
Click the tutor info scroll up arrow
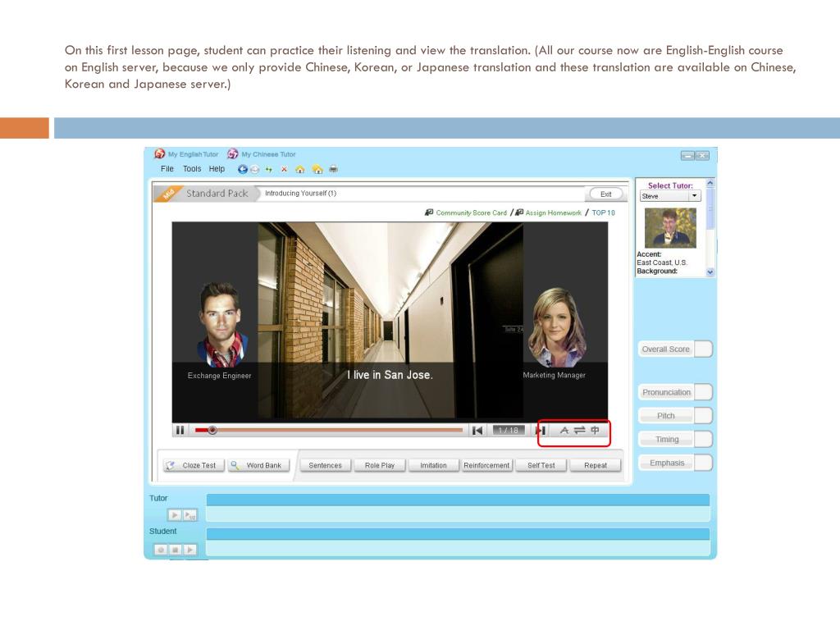[x=710, y=183]
